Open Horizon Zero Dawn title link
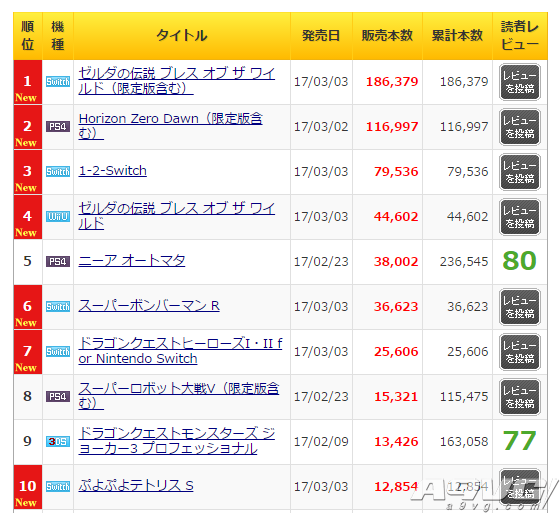The width and height of the screenshot is (560, 513). click(x=171, y=126)
